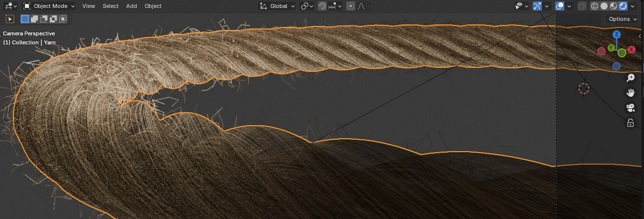Click the blue Z axis gizmo handle
Viewport: 644px width, 219px height.
617,34
